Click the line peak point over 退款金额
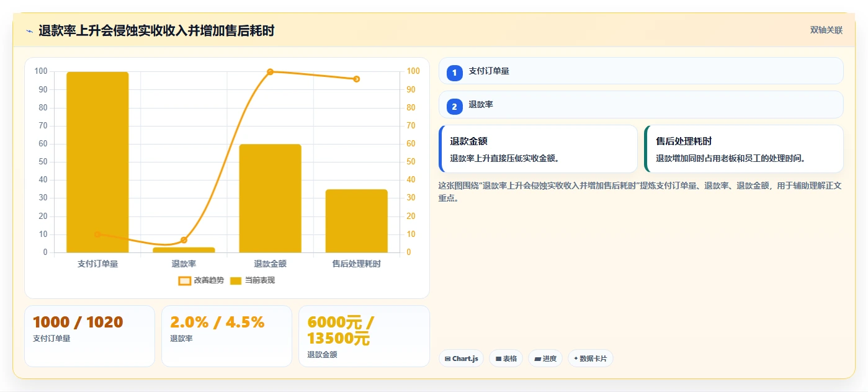868x392 pixels. (270, 72)
